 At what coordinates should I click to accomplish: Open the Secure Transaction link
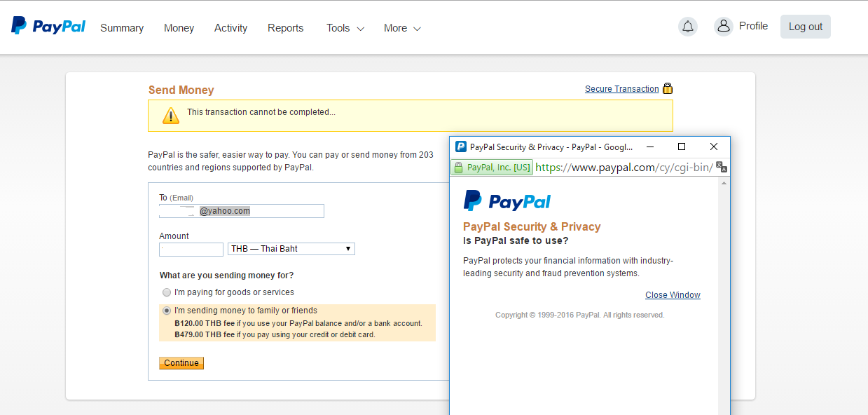pos(622,89)
